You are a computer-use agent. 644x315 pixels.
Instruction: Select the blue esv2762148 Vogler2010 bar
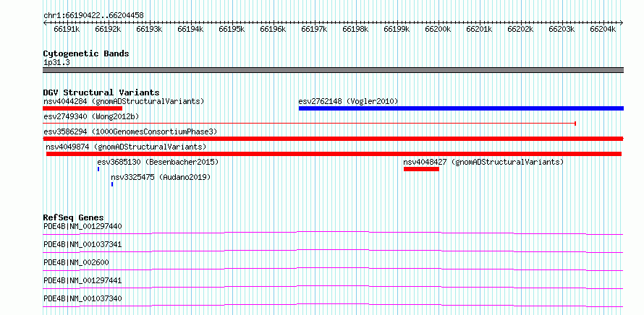click(x=461, y=108)
